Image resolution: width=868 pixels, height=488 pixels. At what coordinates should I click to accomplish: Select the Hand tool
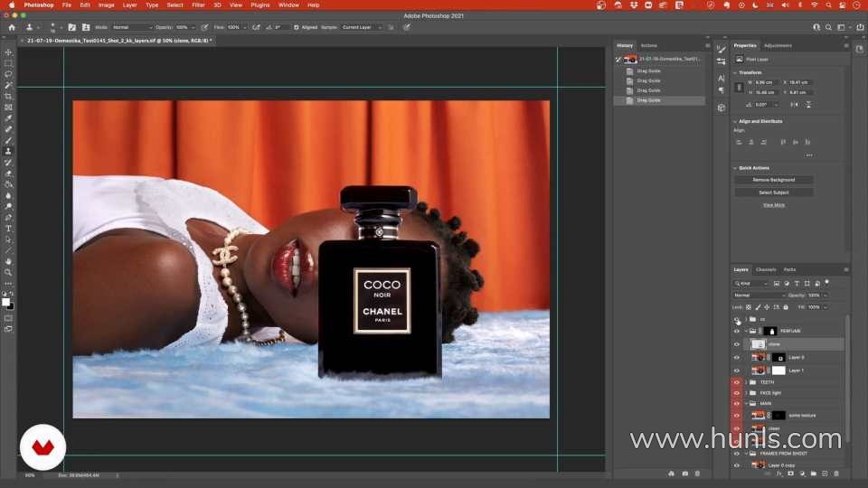pyautogui.click(x=8, y=261)
